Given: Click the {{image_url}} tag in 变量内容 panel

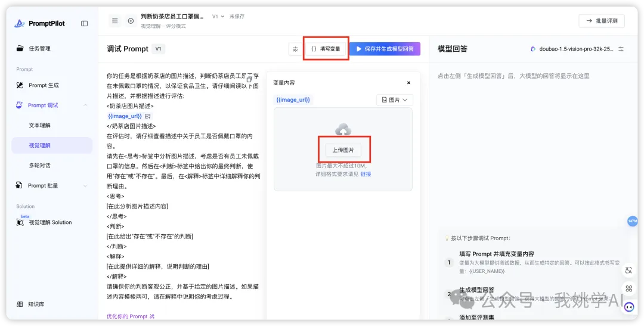Looking at the screenshot, I should [x=293, y=100].
